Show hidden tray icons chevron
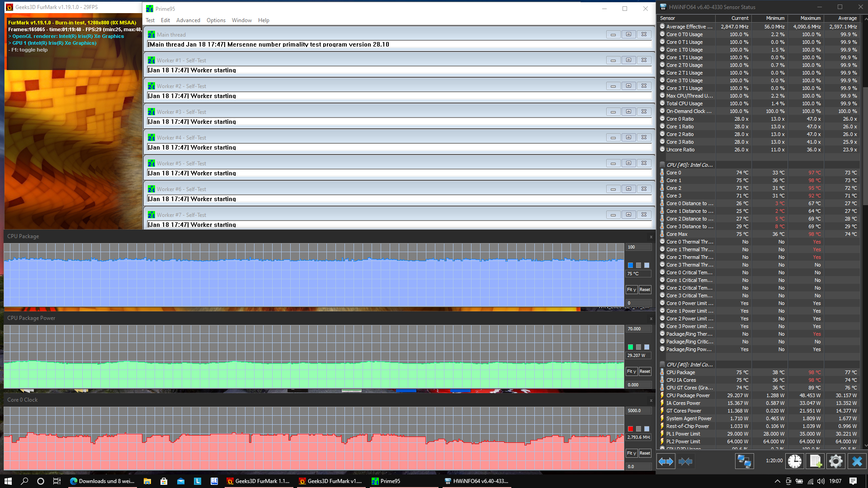The image size is (868, 488). (777, 481)
